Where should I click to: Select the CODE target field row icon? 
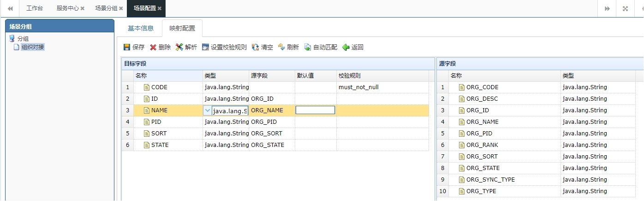147,87
